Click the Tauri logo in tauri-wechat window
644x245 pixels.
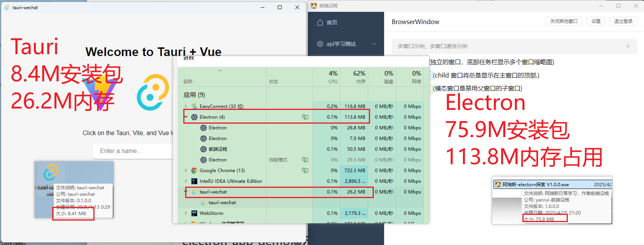point(153,92)
